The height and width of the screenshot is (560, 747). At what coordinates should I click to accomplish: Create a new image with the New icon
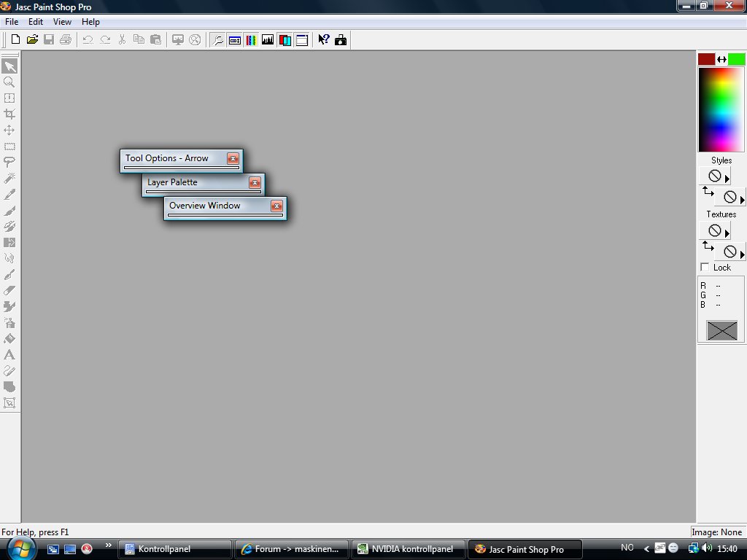tap(15, 39)
